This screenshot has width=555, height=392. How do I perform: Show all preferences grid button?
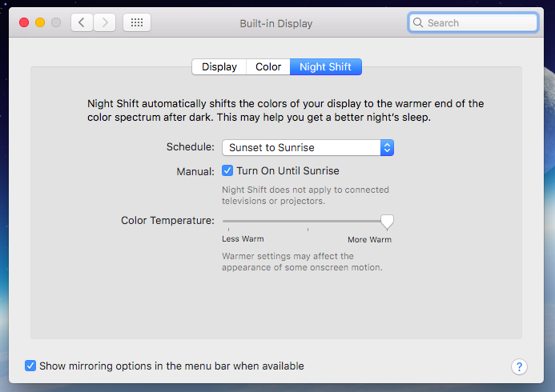coord(137,23)
